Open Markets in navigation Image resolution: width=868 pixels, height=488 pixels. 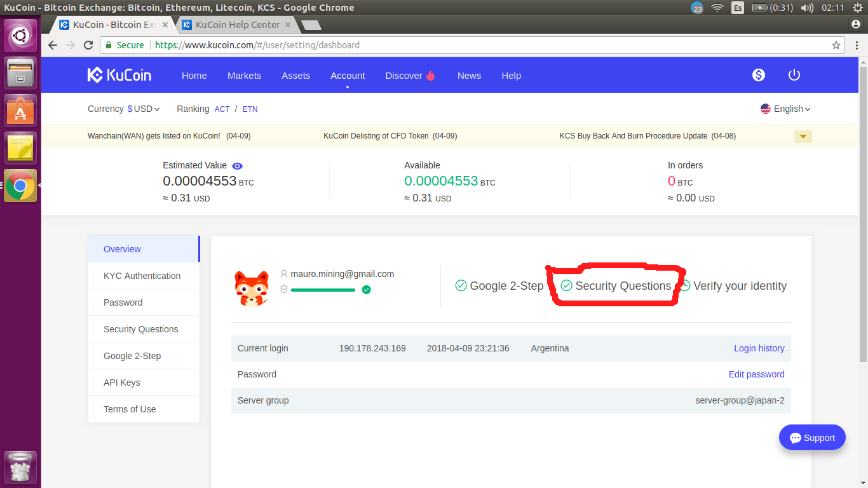click(x=244, y=75)
